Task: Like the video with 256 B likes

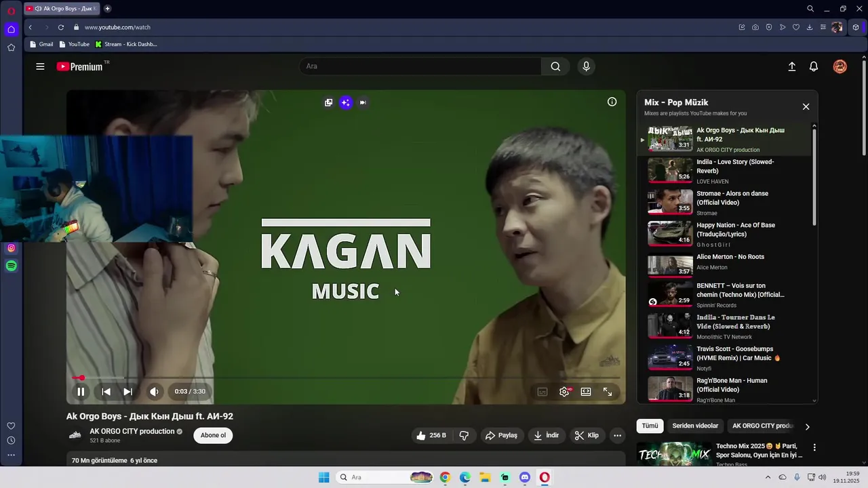Action: click(x=431, y=435)
